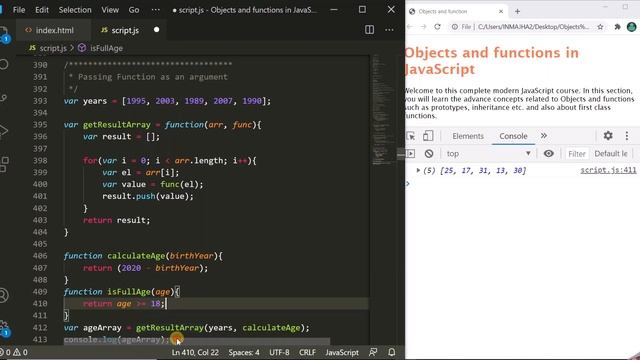This screenshot has height=360, width=640.
Task: Activate DevTools inspect element picker
Action: (411, 136)
